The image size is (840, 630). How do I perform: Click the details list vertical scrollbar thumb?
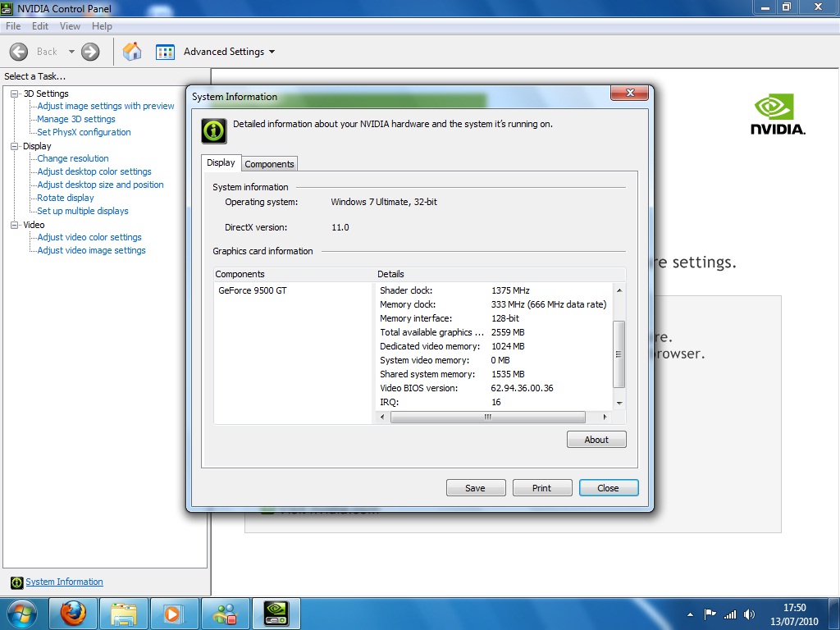pyautogui.click(x=619, y=354)
